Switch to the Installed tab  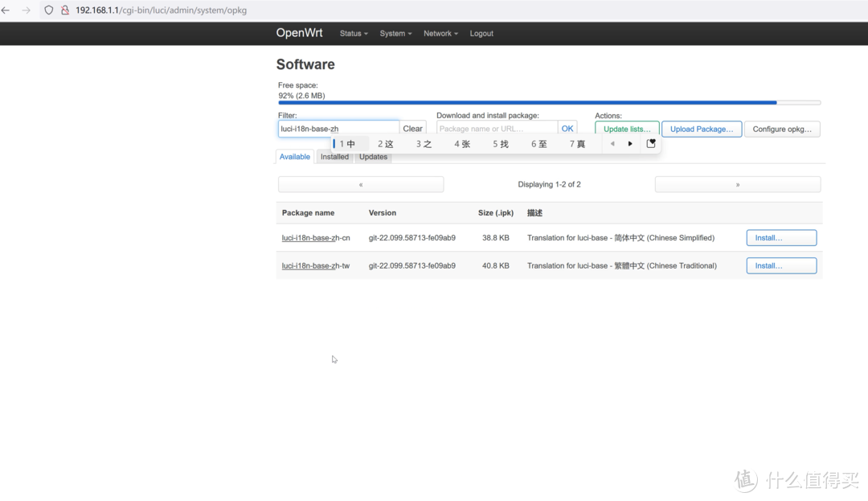pyautogui.click(x=334, y=157)
